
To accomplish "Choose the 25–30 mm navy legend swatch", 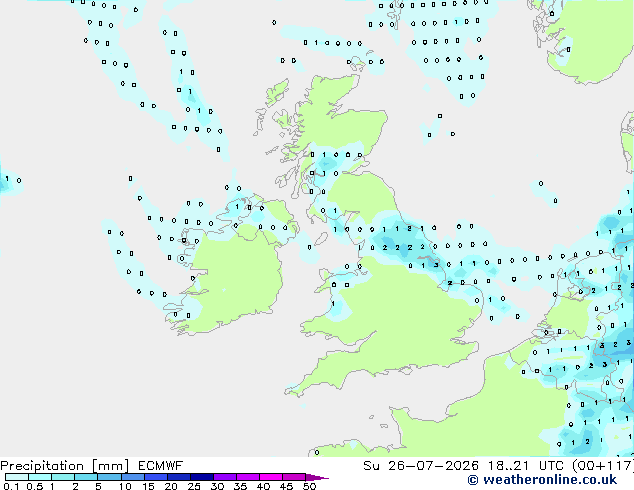I will coord(202,477).
